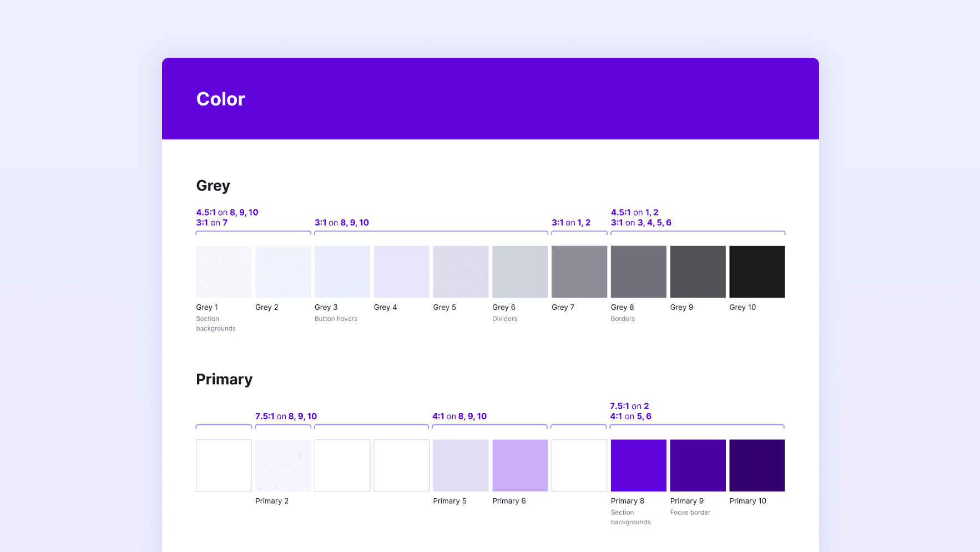Click 'Section backgrounds' caption under Primary 8
This screenshot has width=980, height=552.
[x=631, y=518]
